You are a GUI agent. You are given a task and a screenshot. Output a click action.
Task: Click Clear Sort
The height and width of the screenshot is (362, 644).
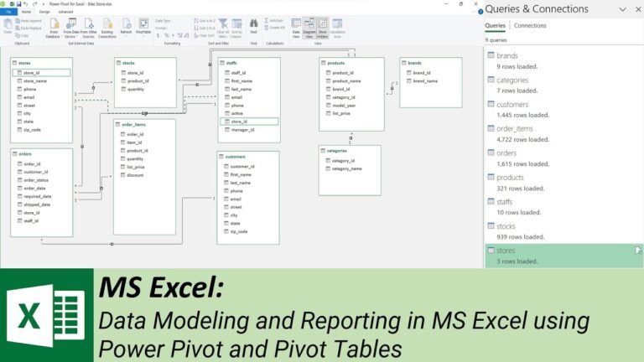click(x=204, y=35)
